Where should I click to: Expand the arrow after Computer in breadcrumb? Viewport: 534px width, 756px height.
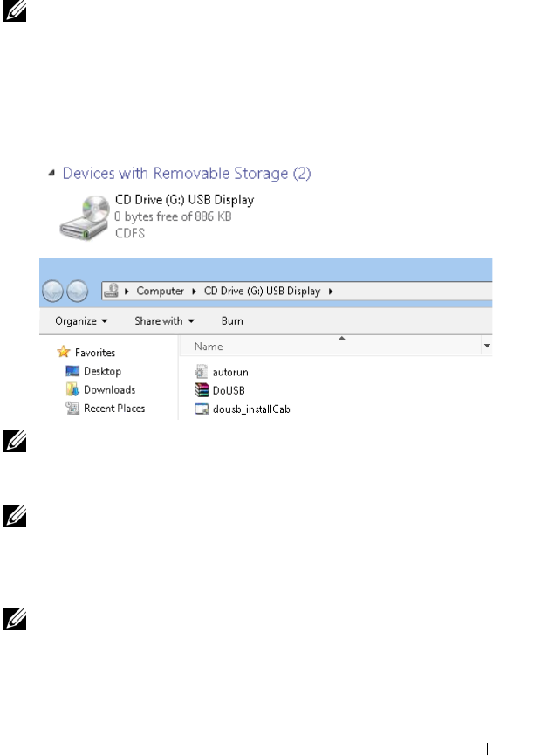tap(194, 292)
